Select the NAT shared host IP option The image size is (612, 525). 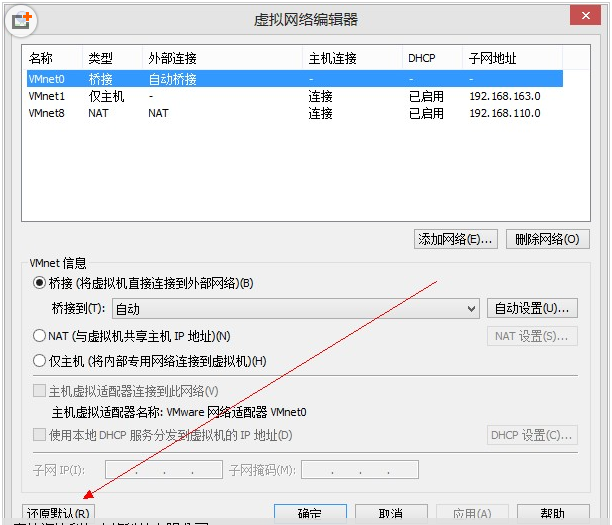pyautogui.click(x=40, y=336)
